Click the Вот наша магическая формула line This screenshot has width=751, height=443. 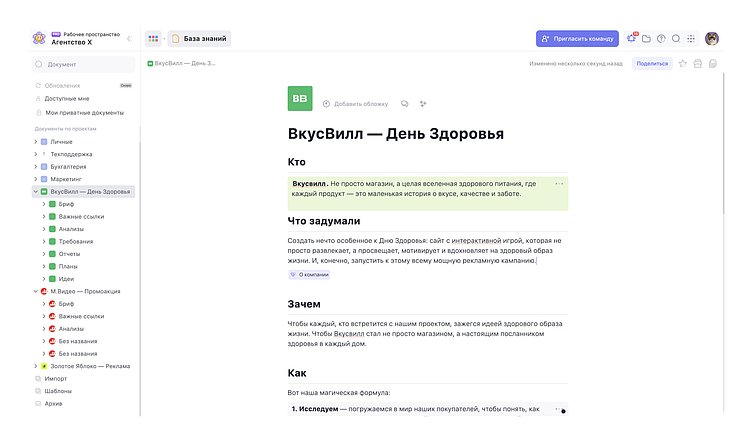(339, 393)
